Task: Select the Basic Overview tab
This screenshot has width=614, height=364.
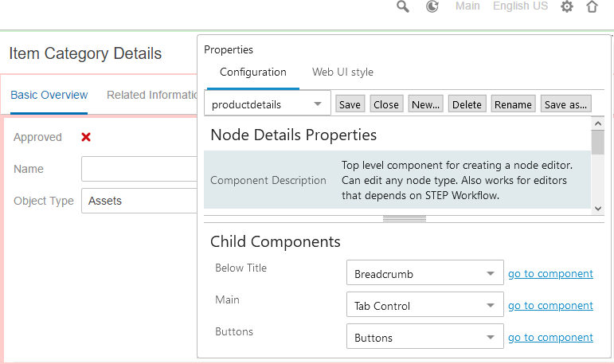Action: tap(49, 95)
